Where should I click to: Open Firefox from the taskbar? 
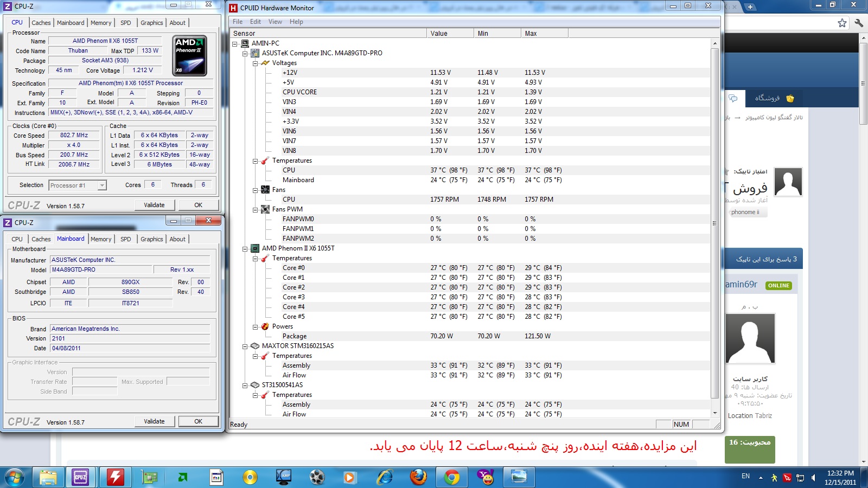[418, 477]
